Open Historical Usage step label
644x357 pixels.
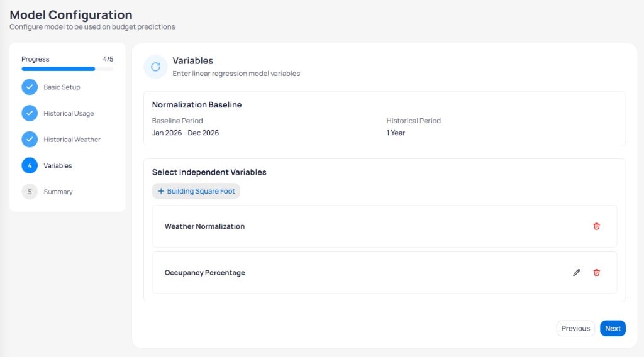coord(69,113)
